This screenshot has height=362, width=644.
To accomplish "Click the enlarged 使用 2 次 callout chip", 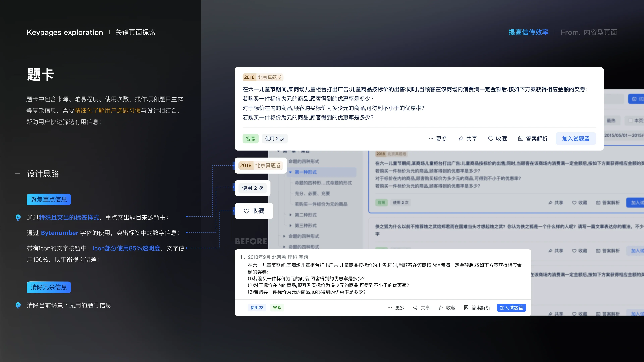I will point(253,188).
